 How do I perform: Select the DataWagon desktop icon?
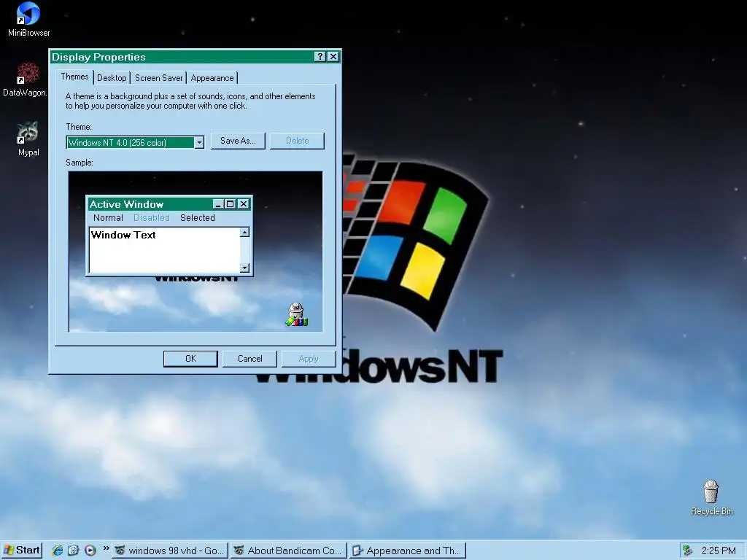(26, 79)
